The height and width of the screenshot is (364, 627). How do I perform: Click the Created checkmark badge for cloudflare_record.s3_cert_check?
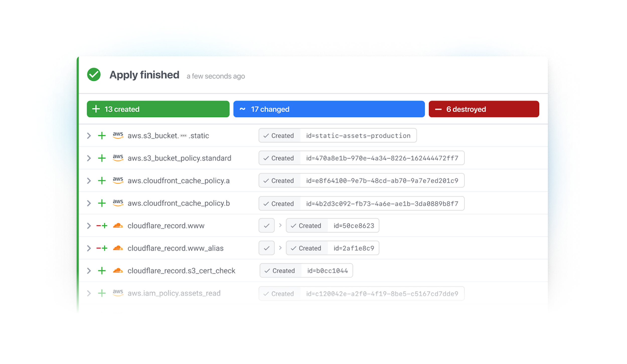click(x=280, y=271)
